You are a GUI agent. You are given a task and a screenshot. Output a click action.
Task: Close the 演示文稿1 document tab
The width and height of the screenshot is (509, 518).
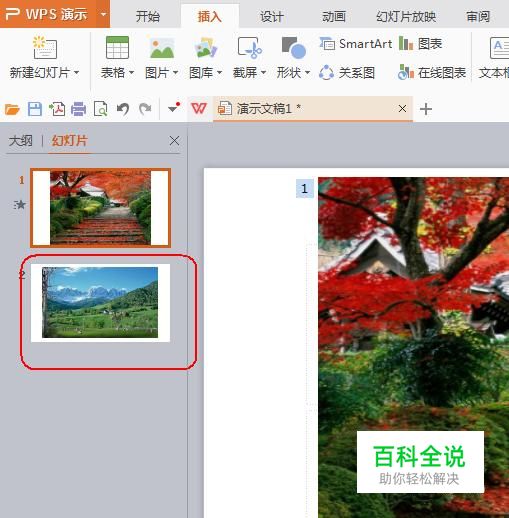point(402,109)
